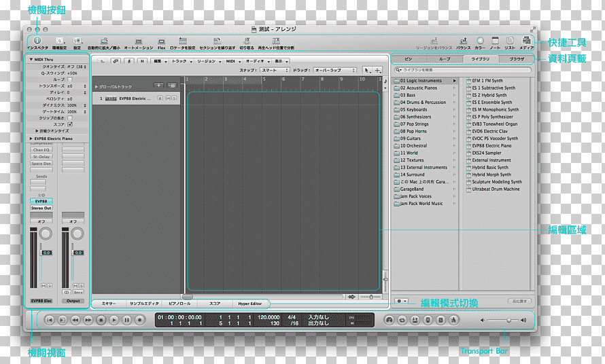
Task: Expand 詳細クオンタイズ advanced quantize triangle
Action: click(37, 131)
